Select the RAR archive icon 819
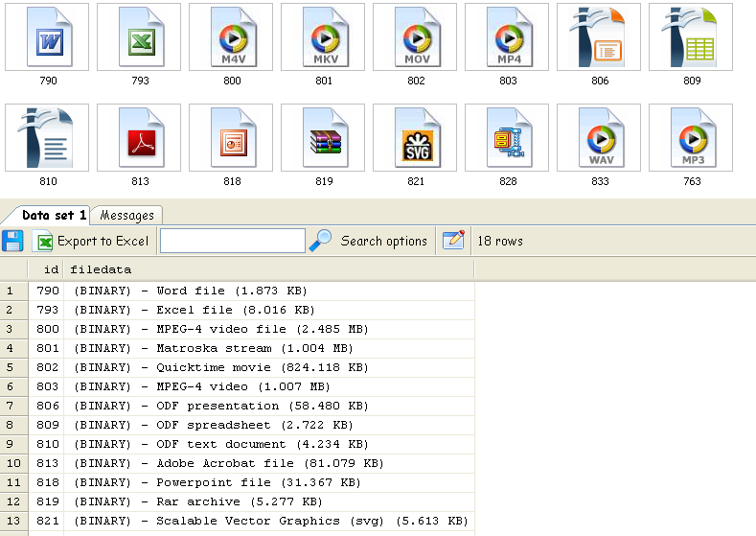The width and height of the screenshot is (756, 536). tap(323, 137)
